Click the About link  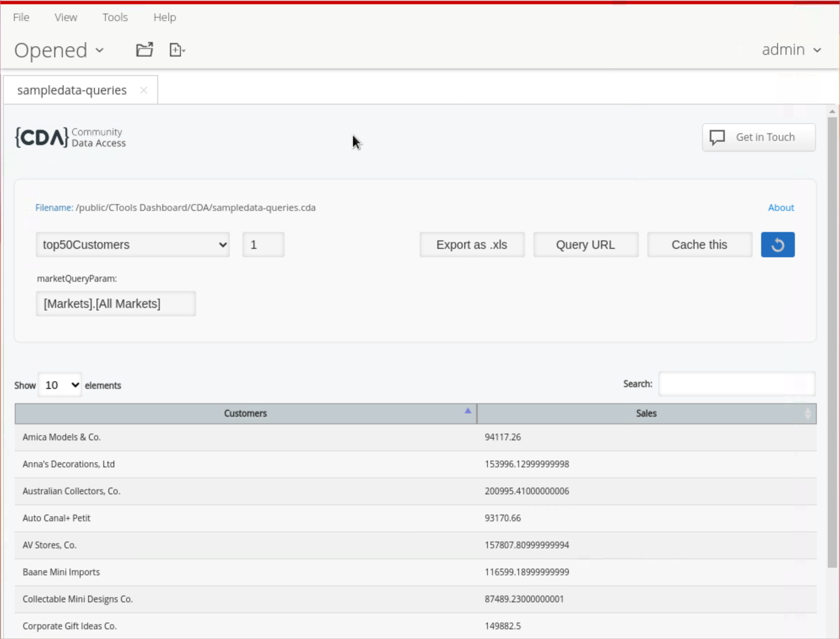(x=781, y=208)
